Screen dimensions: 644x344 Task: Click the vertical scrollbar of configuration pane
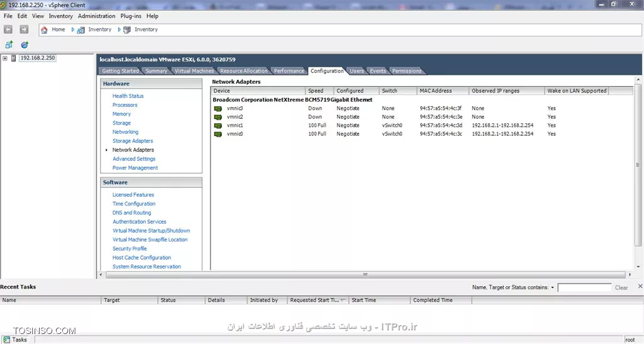[x=638, y=164]
